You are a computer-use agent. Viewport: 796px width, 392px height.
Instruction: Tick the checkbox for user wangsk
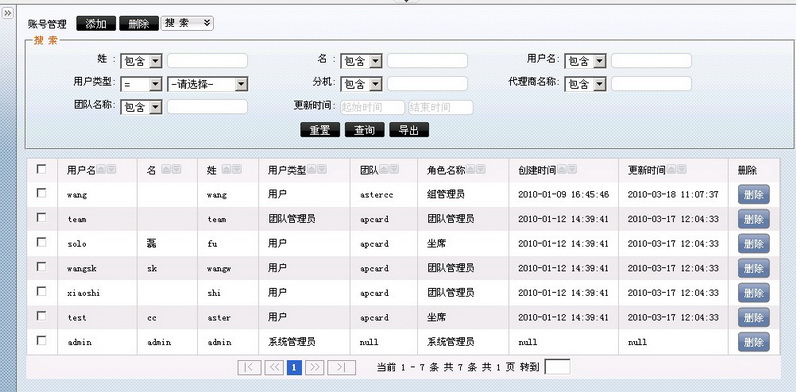42,267
